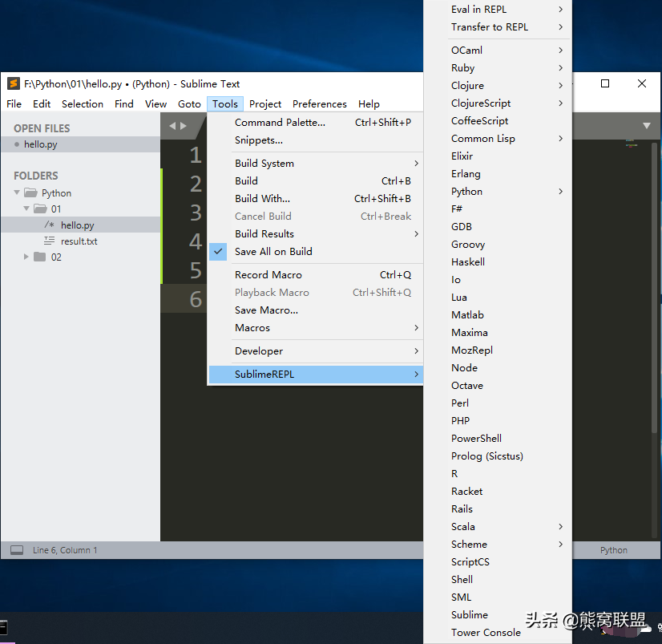The width and height of the screenshot is (662, 644).
Task: Select Tower Console REPL entry
Action: point(498,633)
